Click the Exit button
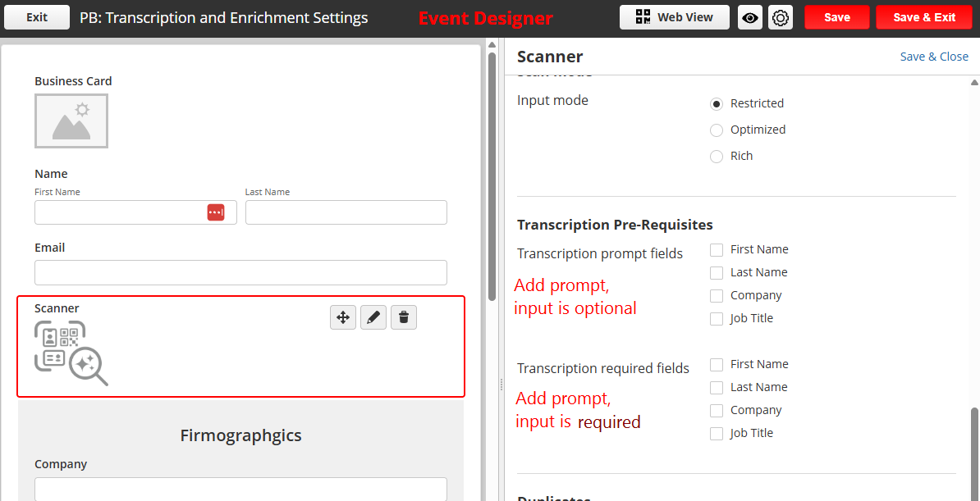The height and width of the screenshot is (501, 980). pos(37,17)
